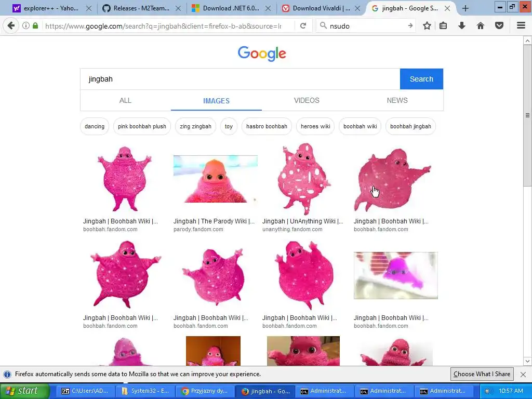Filter by boohbah jingbah chip
532x399 pixels.
(410, 126)
